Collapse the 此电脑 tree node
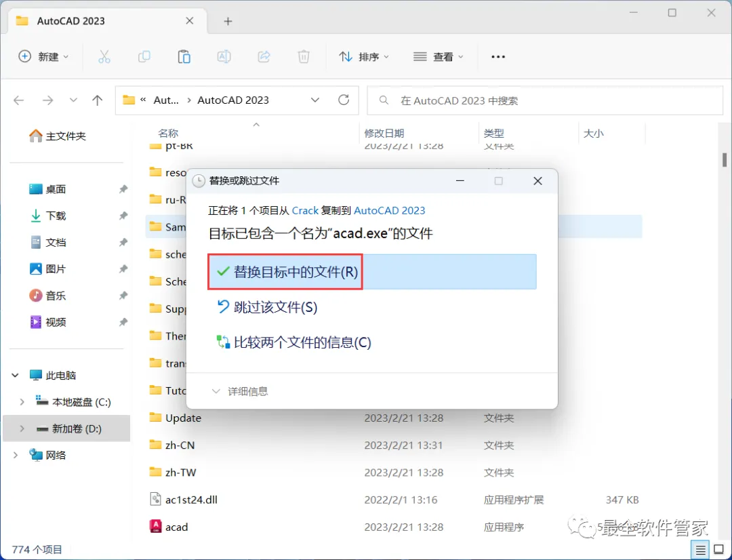Image resolution: width=732 pixels, height=560 pixels. 16,375
